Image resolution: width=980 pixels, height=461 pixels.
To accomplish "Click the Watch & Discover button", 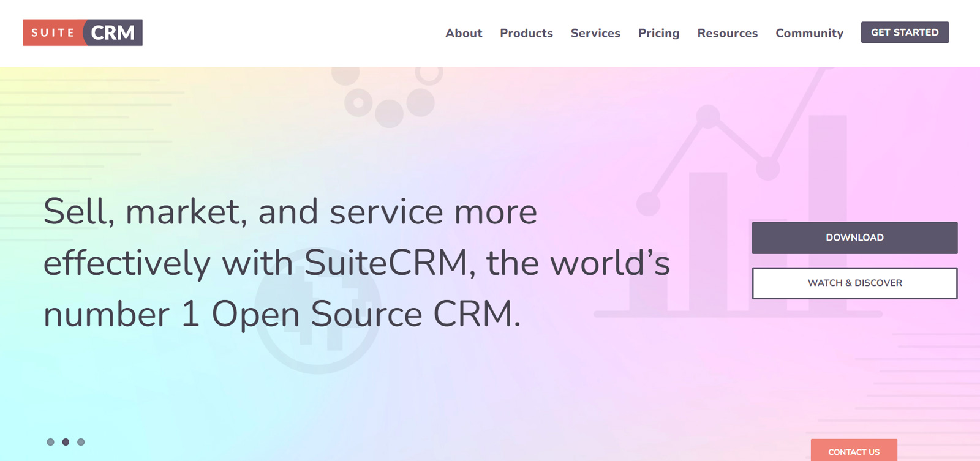I will 854,283.
